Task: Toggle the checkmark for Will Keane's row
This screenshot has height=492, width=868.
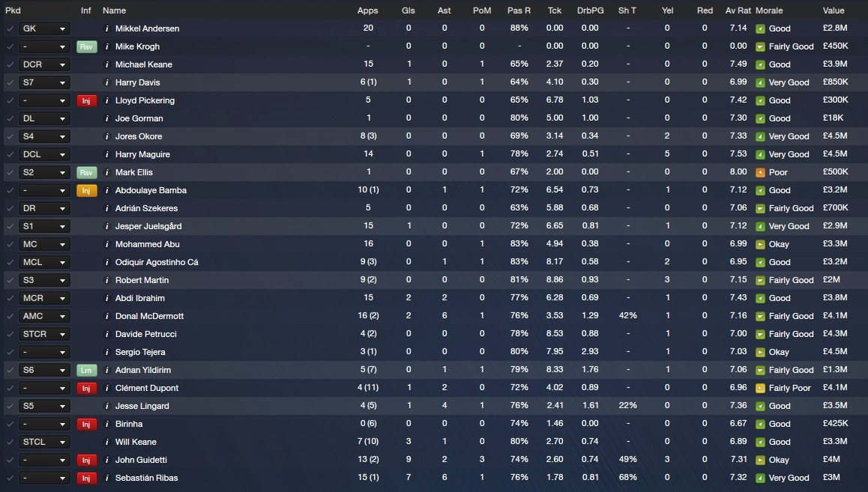Action: [x=10, y=442]
